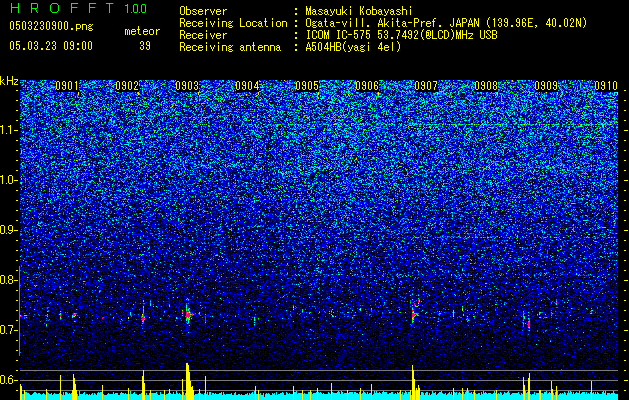Click the 0907 time marker

pyautogui.click(x=426, y=86)
